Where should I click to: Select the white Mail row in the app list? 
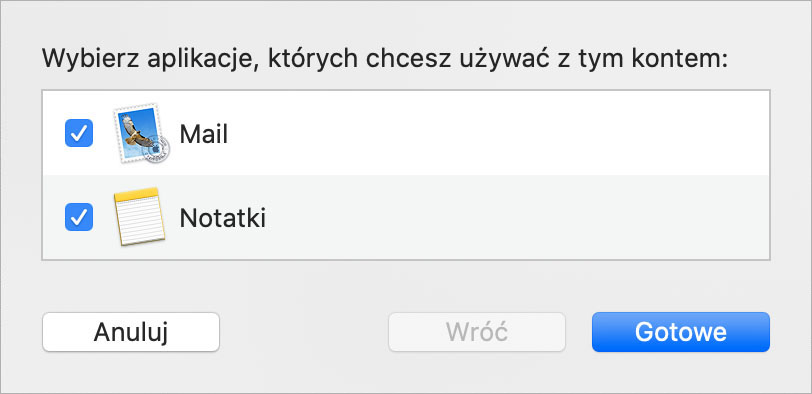pyautogui.click(x=406, y=133)
